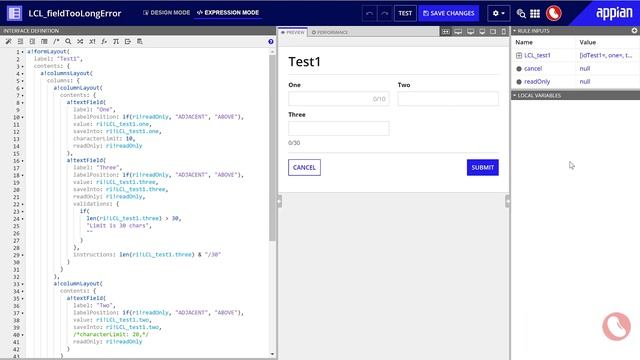Click the CANCEL button in preview
This screenshot has height=360, width=640.
click(x=304, y=167)
